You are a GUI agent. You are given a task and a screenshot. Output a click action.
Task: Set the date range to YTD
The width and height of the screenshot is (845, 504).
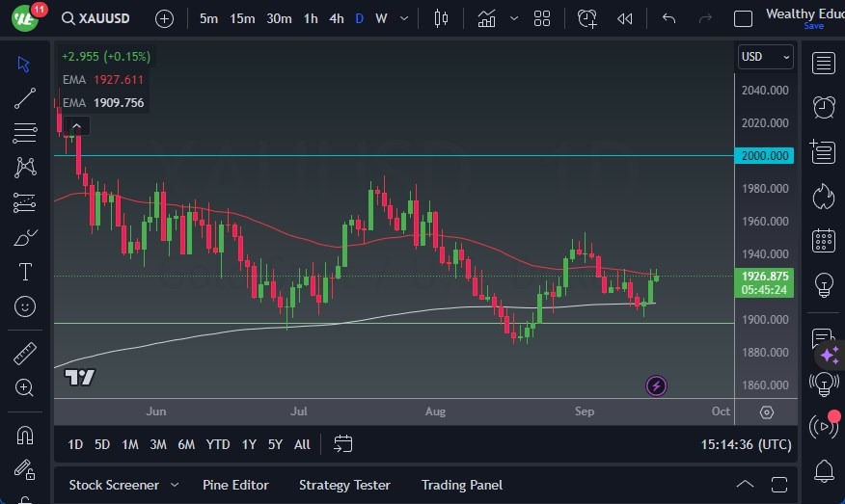pos(218,444)
